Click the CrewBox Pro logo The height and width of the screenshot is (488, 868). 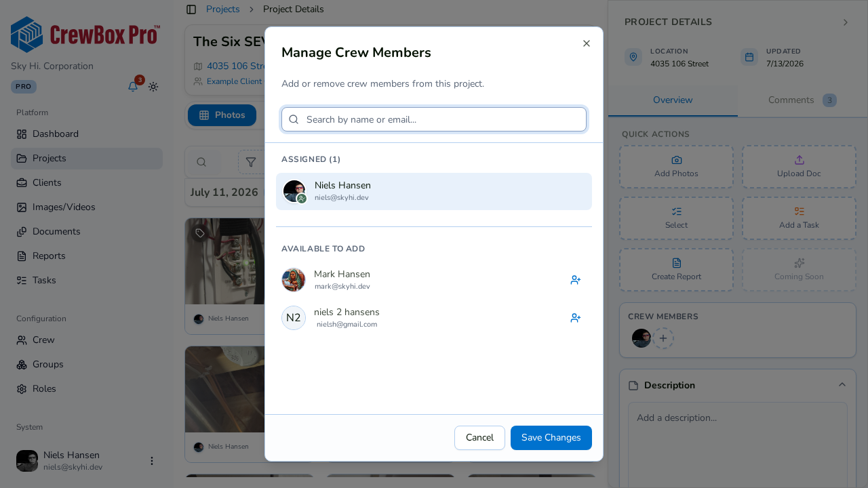(x=85, y=35)
